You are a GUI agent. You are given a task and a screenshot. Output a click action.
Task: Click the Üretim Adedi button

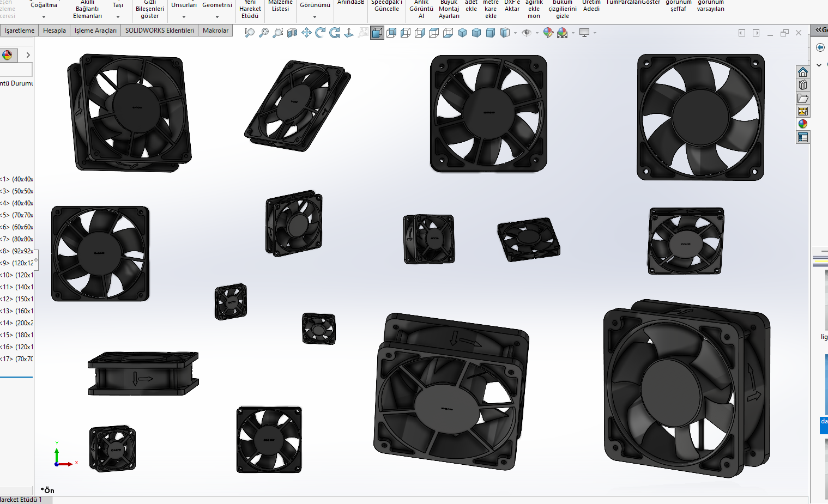[x=591, y=6]
